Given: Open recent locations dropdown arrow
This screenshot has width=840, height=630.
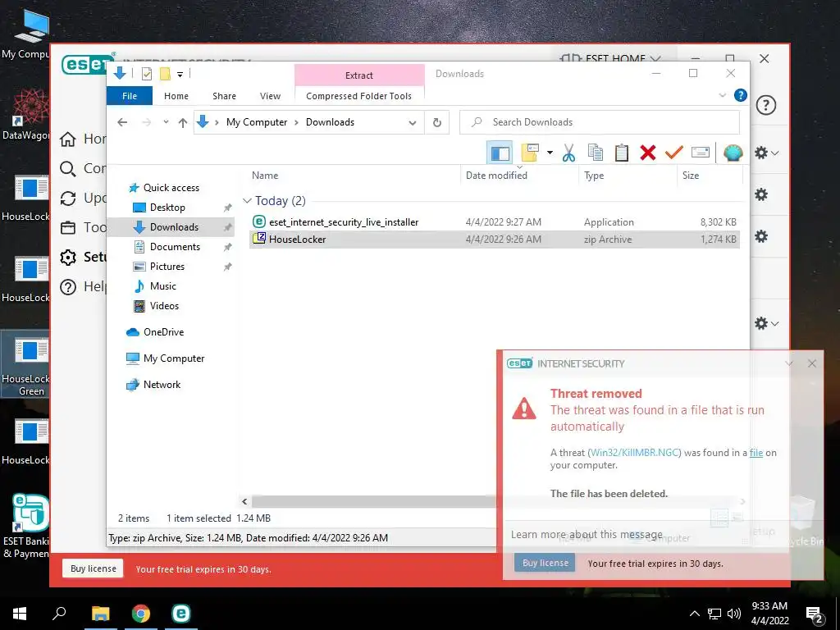Looking at the screenshot, I should [x=166, y=122].
